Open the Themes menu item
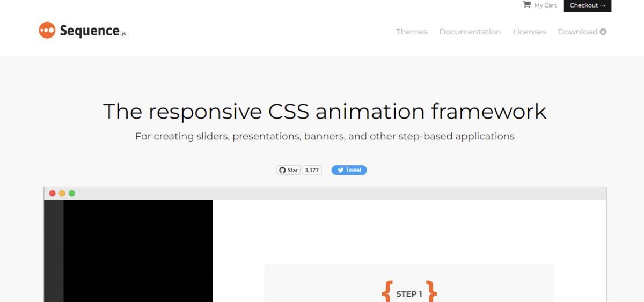The height and width of the screenshot is (302, 644). pyautogui.click(x=412, y=32)
